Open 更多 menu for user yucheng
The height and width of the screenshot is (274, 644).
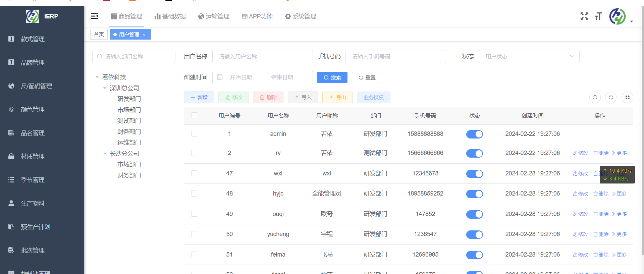click(x=619, y=234)
